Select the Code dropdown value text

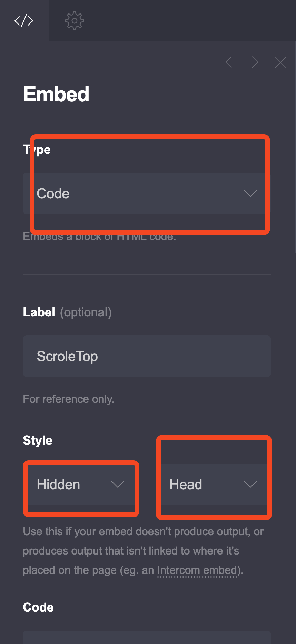tap(53, 193)
